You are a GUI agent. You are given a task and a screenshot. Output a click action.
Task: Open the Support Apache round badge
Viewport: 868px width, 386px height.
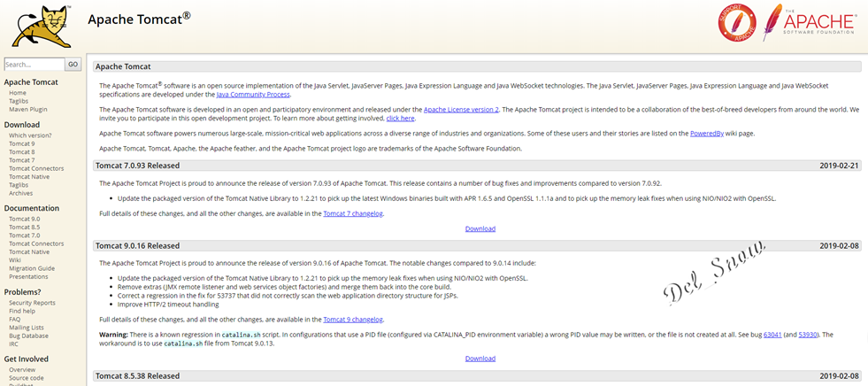tap(737, 23)
